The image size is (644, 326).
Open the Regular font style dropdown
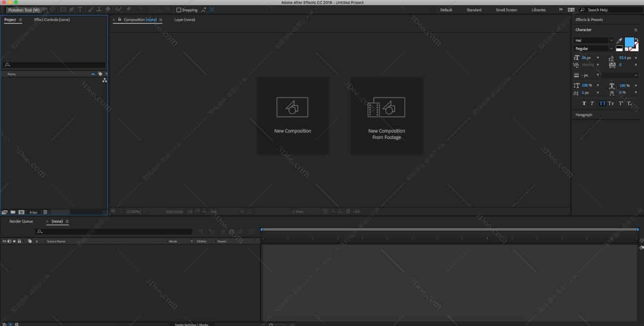point(611,48)
